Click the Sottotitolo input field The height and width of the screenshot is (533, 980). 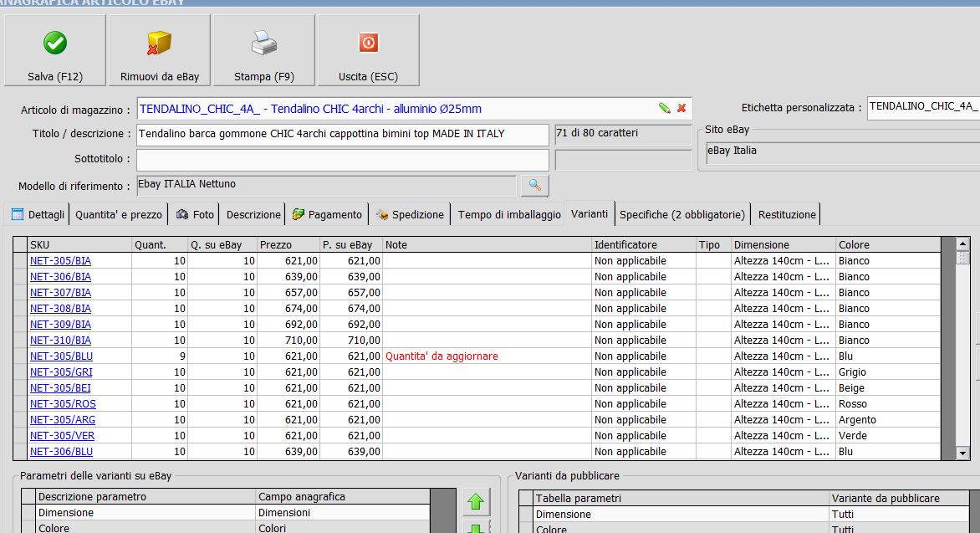(343, 159)
